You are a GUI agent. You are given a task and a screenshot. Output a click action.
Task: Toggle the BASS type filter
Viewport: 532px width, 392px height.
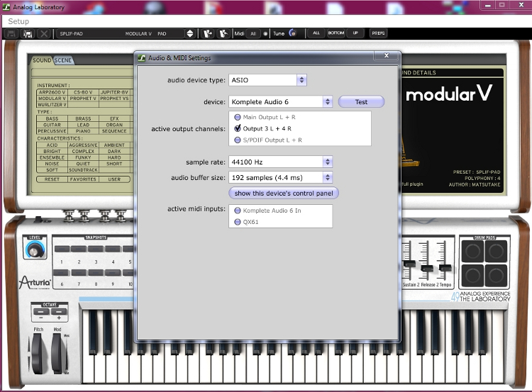(x=52, y=118)
